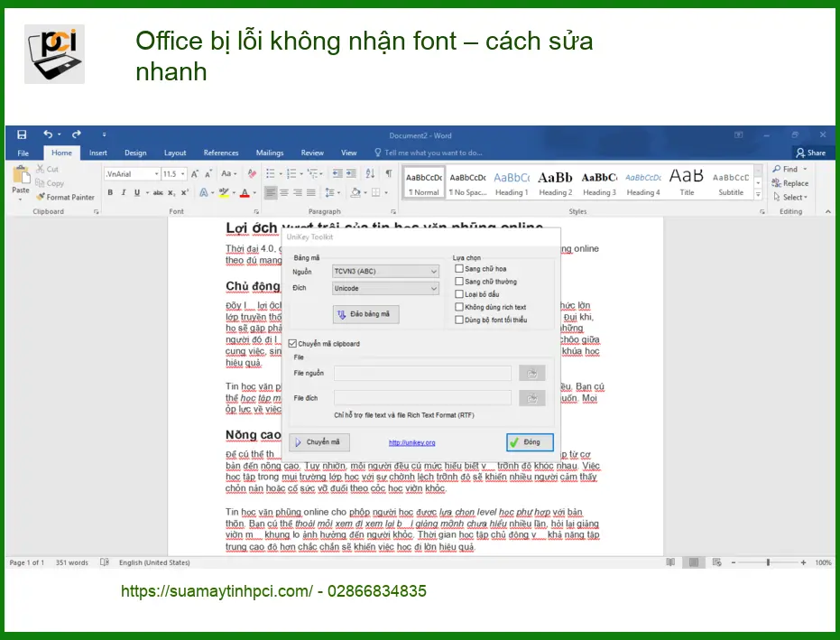Open the unikey.org link

[x=412, y=442]
